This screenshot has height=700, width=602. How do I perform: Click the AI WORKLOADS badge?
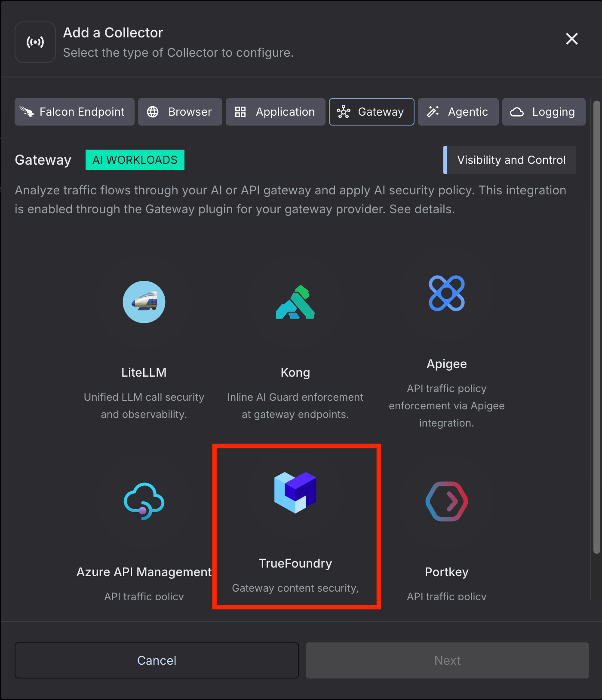pyautogui.click(x=135, y=160)
